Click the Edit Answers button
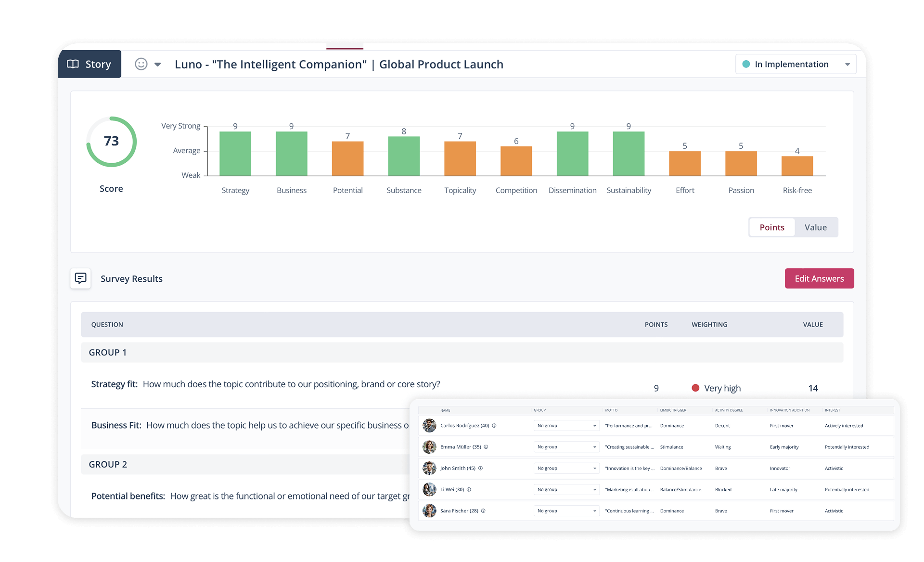Screen dimensions: 924x562 [819, 278]
